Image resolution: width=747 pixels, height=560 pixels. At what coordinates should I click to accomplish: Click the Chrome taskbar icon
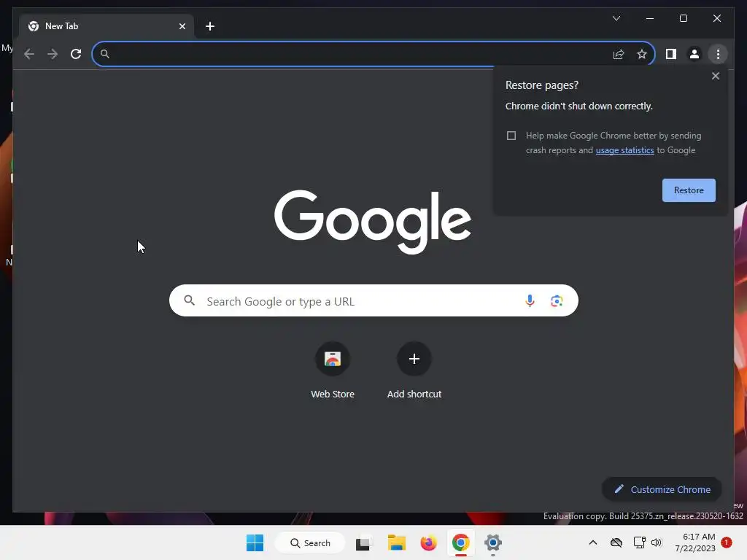tap(461, 542)
